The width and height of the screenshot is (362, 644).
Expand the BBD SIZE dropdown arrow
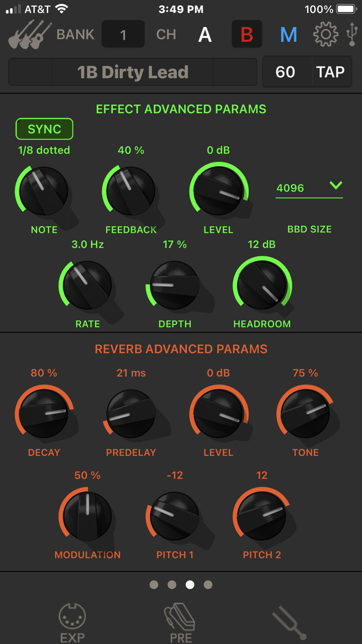click(336, 185)
